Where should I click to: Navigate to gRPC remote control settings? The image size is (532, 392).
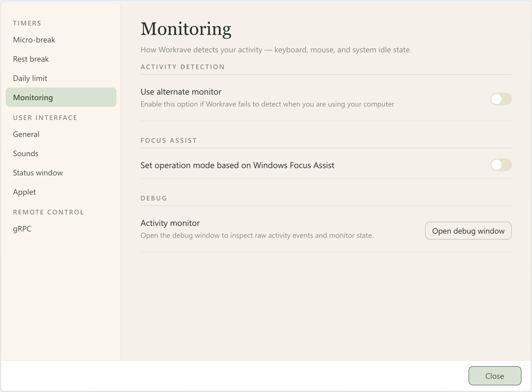click(x=61, y=229)
